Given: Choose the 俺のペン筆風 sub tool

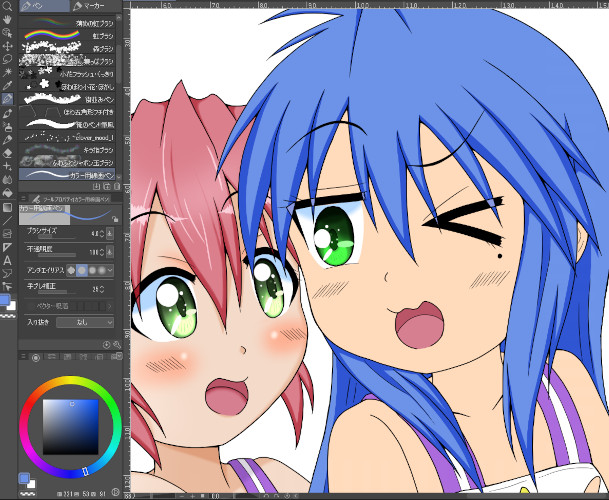Looking at the screenshot, I should [x=67, y=124].
